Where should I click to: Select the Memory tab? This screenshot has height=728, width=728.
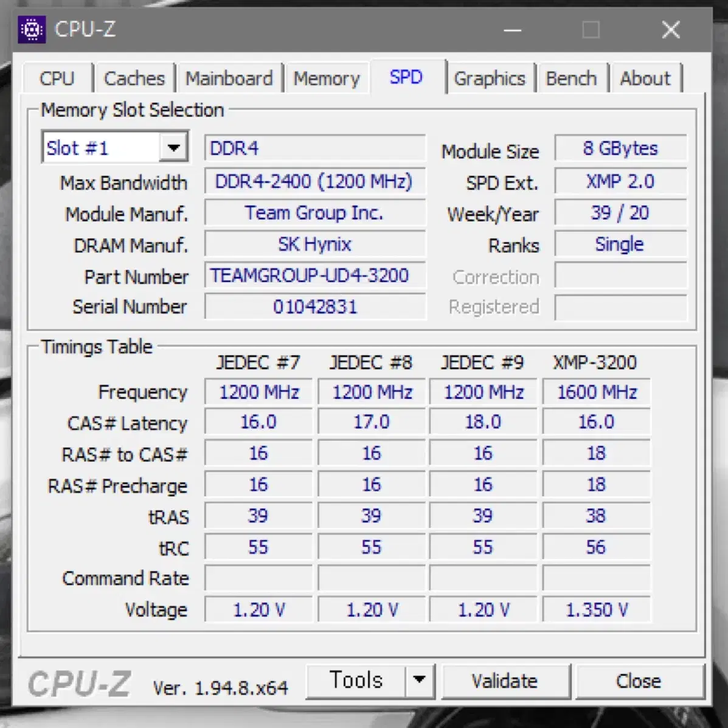pyautogui.click(x=327, y=78)
